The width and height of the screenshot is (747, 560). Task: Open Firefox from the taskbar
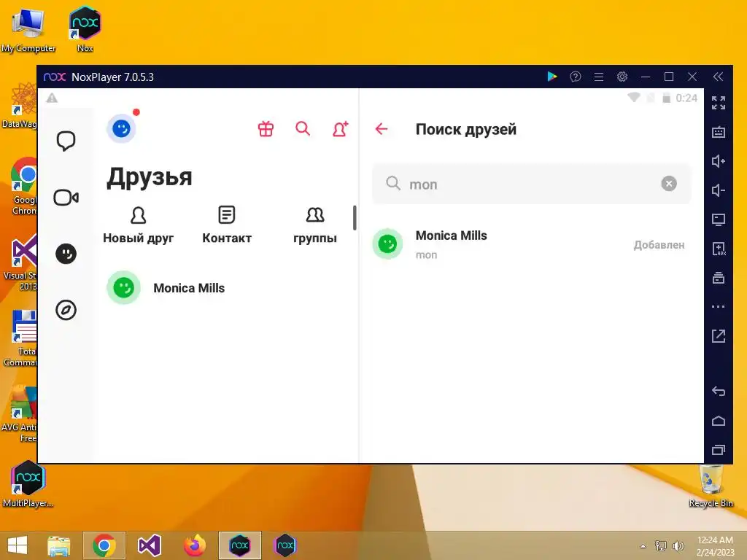tap(194, 545)
